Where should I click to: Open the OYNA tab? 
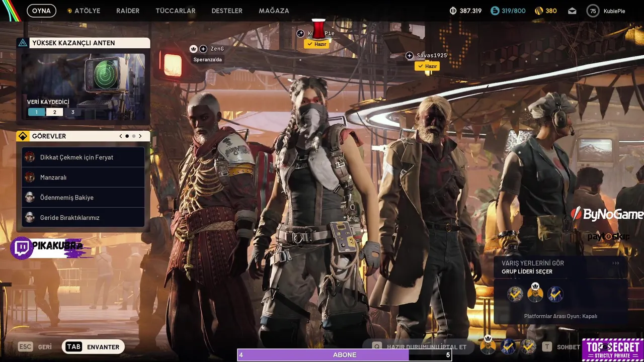click(x=41, y=11)
